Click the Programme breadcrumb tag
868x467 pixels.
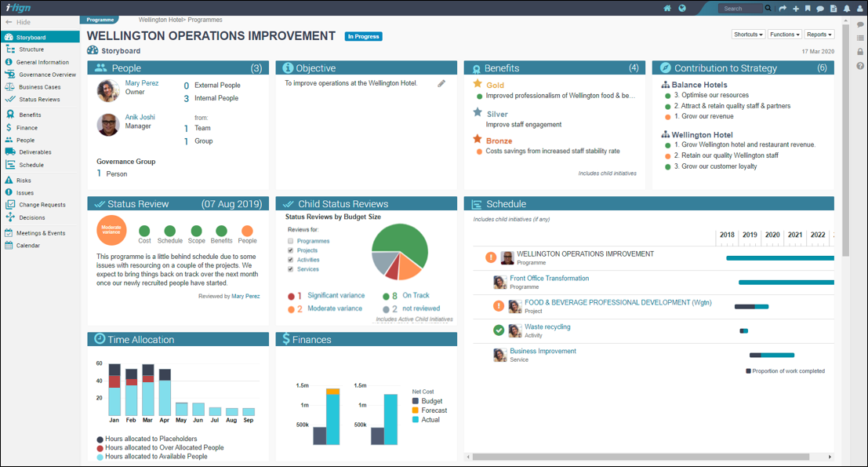[100, 20]
